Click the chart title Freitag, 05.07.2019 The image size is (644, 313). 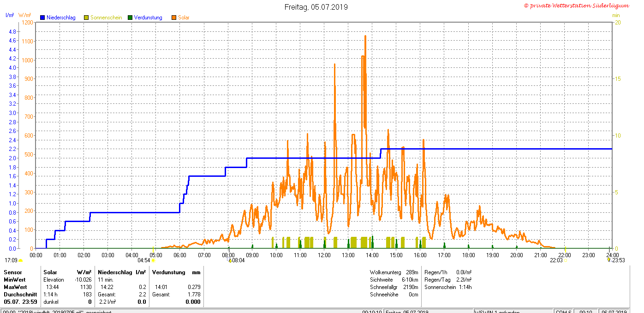click(316, 7)
